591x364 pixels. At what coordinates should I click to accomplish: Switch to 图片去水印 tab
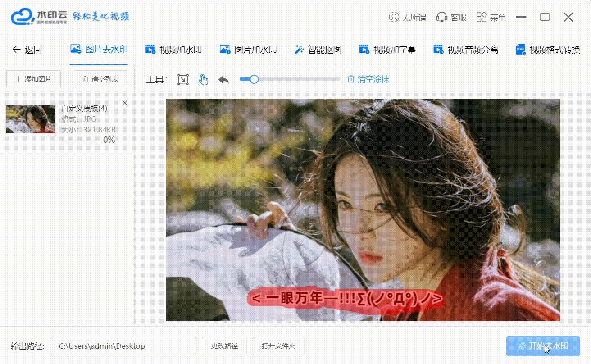[x=99, y=50]
